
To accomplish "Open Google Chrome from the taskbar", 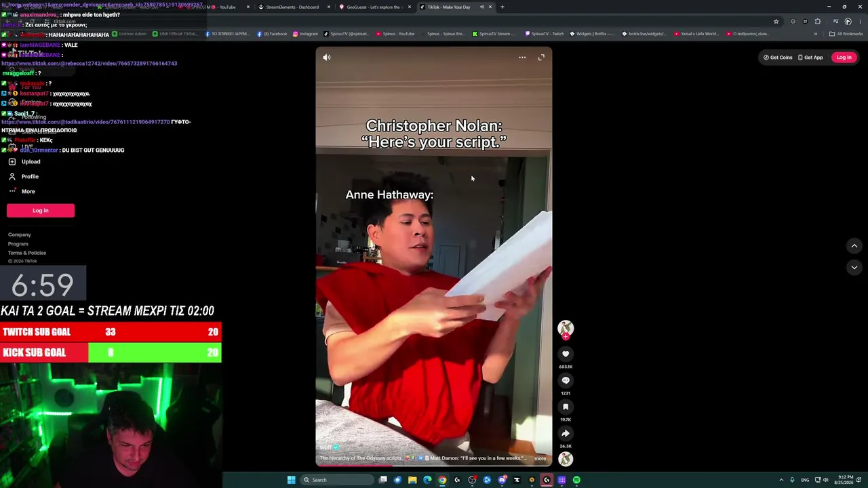I will [x=442, y=480].
